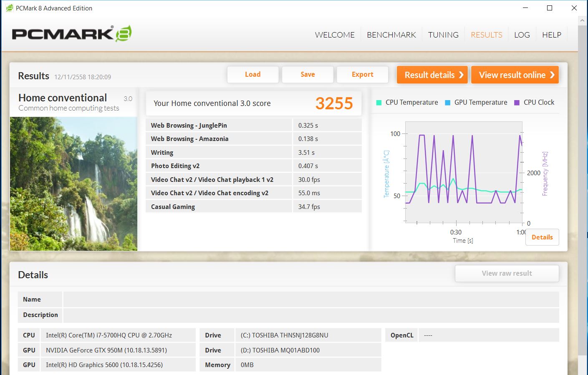This screenshot has width=588, height=375.
Task: Export the benchmark result
Action: 362,75
